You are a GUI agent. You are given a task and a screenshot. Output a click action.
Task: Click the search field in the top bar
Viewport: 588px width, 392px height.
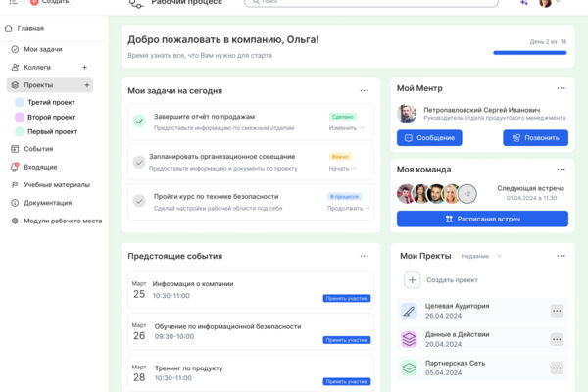tap(370, 2)
